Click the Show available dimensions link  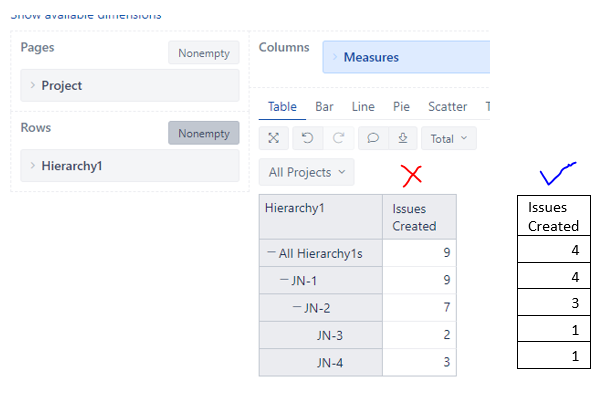[86, 15]
